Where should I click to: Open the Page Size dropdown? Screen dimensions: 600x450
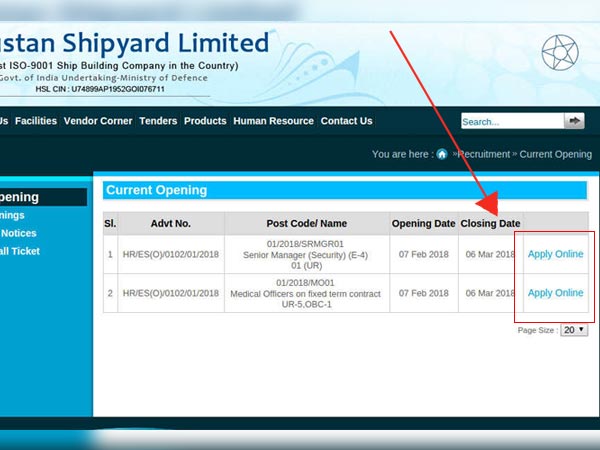(x=574, y=330)
